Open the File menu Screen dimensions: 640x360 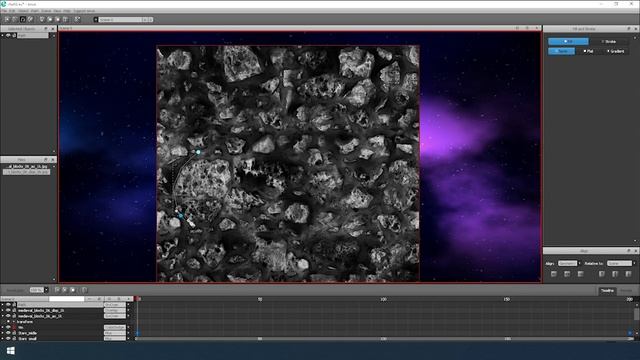point(4,11)
